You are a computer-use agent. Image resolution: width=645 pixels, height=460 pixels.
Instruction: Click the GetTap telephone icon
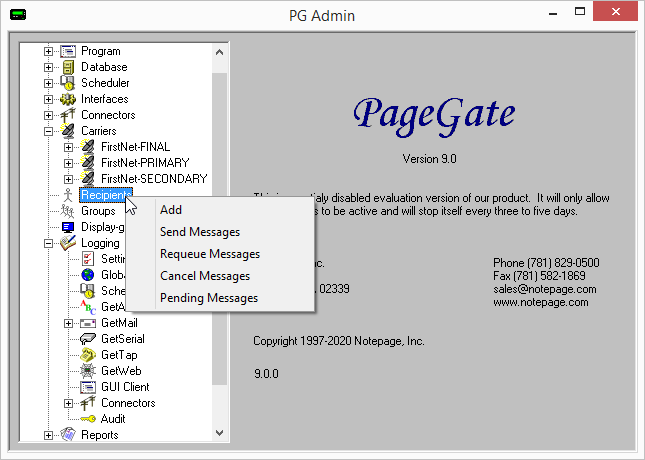click(88, 355)
